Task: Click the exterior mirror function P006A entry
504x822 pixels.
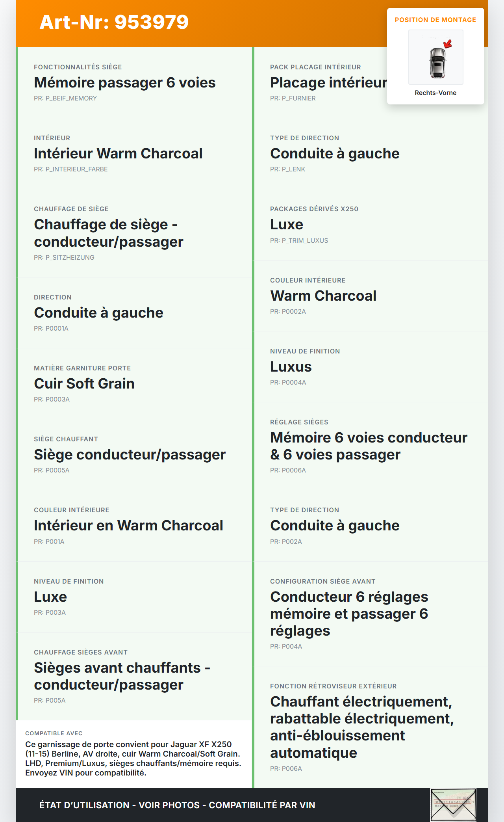Action: pos(361,727)
